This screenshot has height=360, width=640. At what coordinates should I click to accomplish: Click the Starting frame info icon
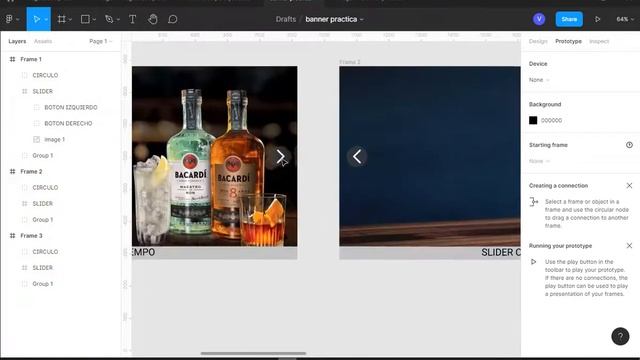629,145
